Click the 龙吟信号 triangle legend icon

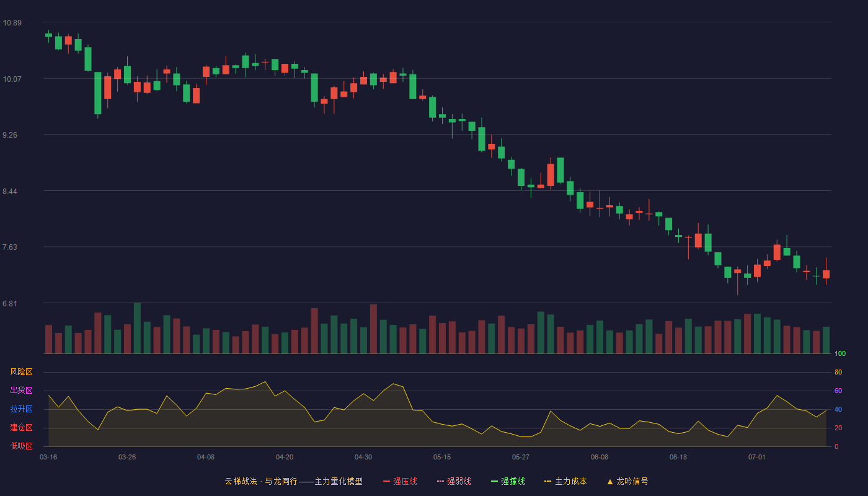pyautogui.click(x=610, y=481)
